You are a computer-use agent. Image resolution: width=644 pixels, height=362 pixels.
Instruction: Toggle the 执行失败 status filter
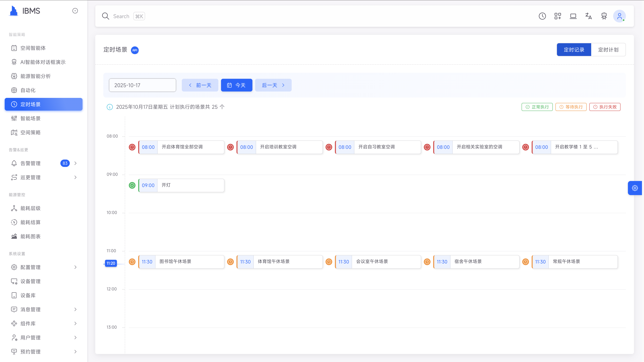605,107
